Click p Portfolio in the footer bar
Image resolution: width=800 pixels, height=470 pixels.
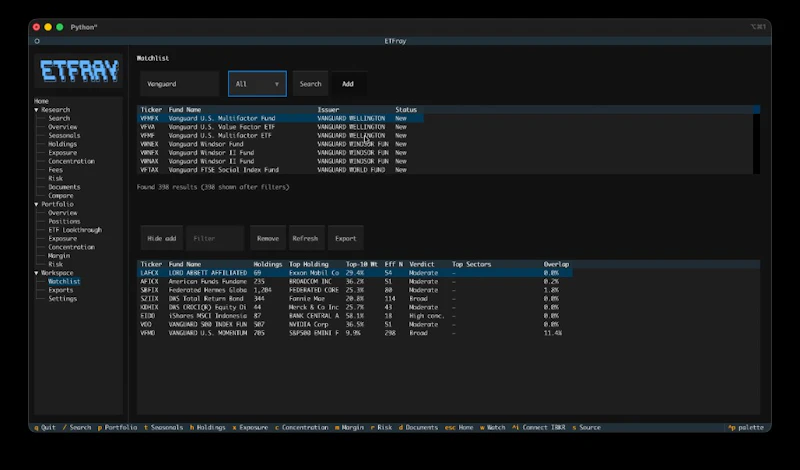tap(117, 428)
